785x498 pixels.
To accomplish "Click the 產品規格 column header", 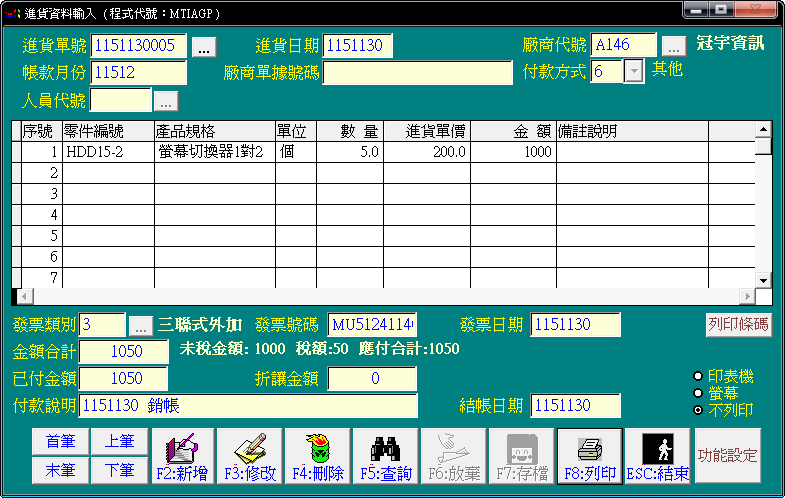I will tap(215, 132).
